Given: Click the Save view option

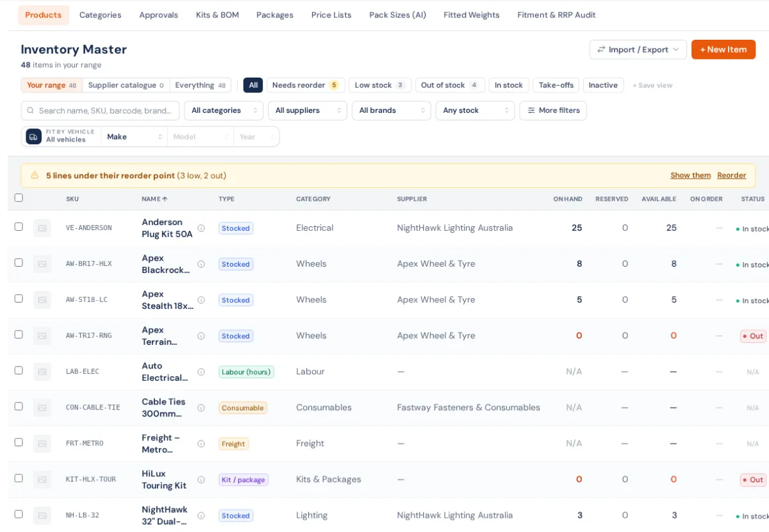Looking at the screenshot, I should [652, 85].
